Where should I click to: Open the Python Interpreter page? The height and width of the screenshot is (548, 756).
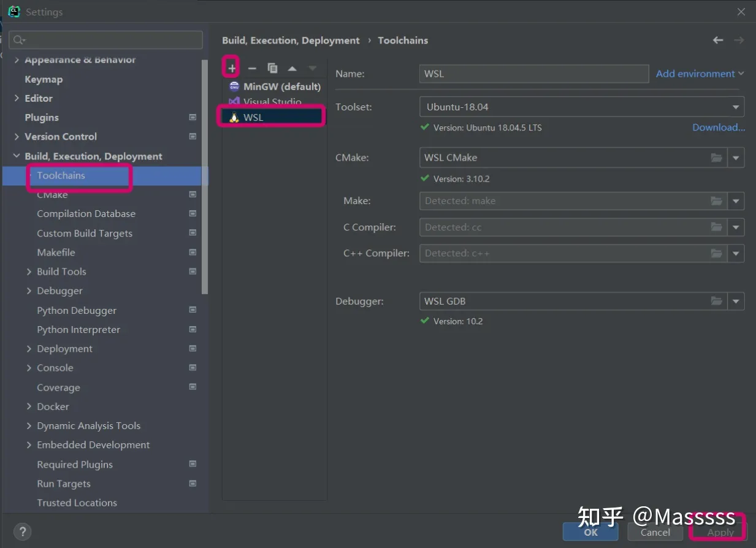78,329
